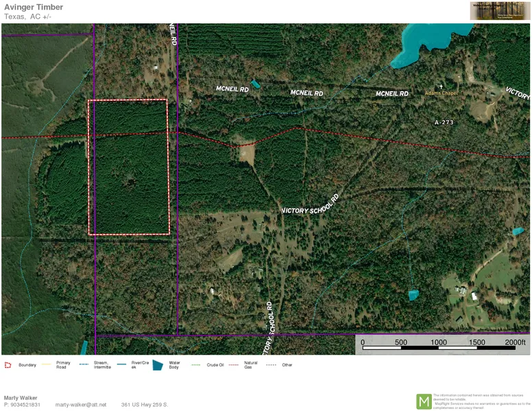532x411 pixels.
Task: Click the green MapRight M logo
Action: [x=424, y=401]
